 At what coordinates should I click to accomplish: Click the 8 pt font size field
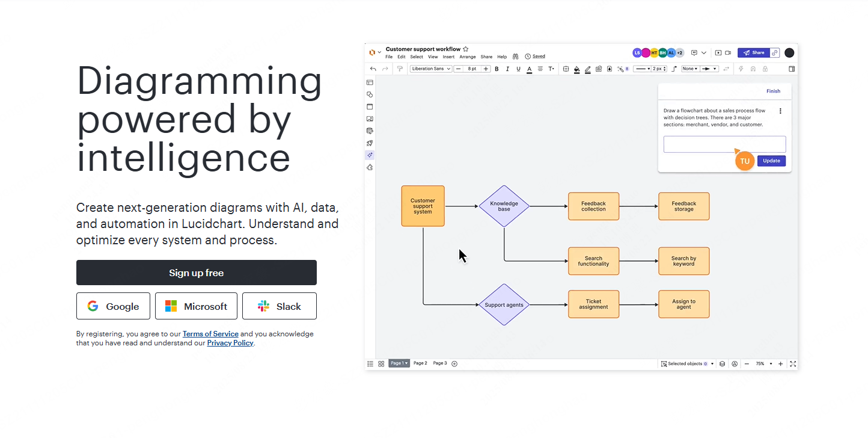(x=472, y=69)
